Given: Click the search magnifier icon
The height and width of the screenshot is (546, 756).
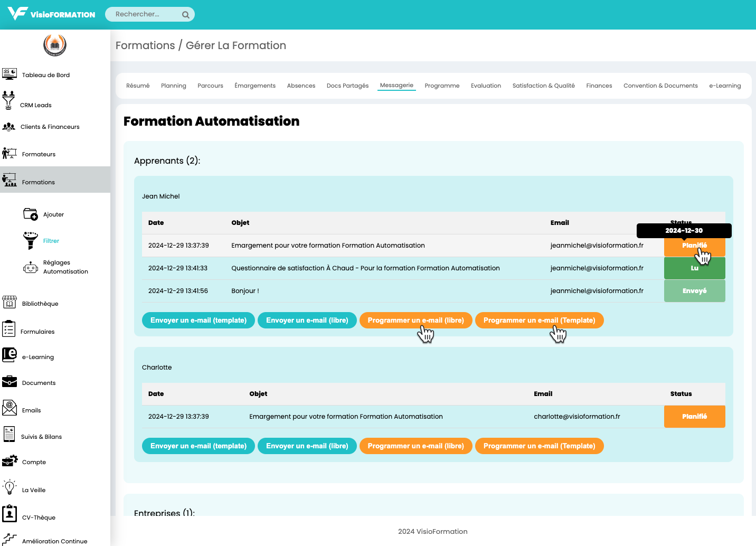Looking at the screenshot, I should click(186, 15).
